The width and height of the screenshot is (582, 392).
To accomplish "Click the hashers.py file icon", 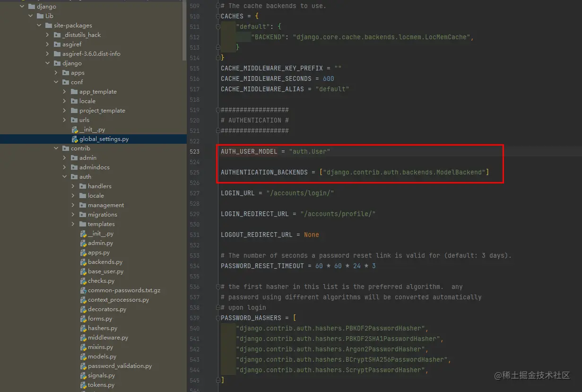I will [83, 328].
